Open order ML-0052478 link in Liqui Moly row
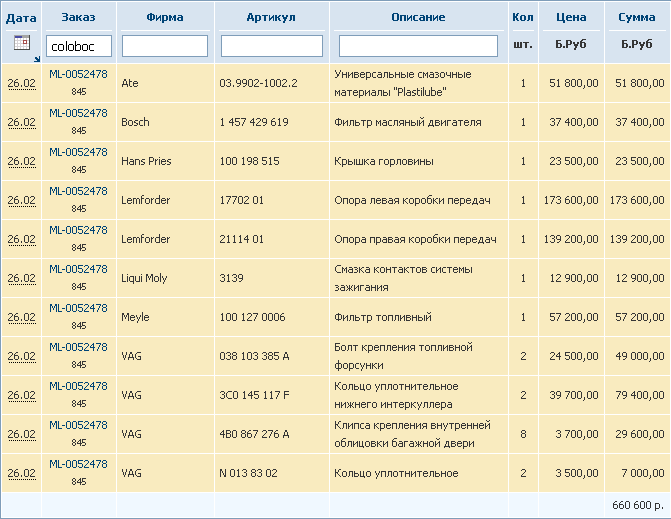Viewport: 671px width, 519px height. [78, 269]
